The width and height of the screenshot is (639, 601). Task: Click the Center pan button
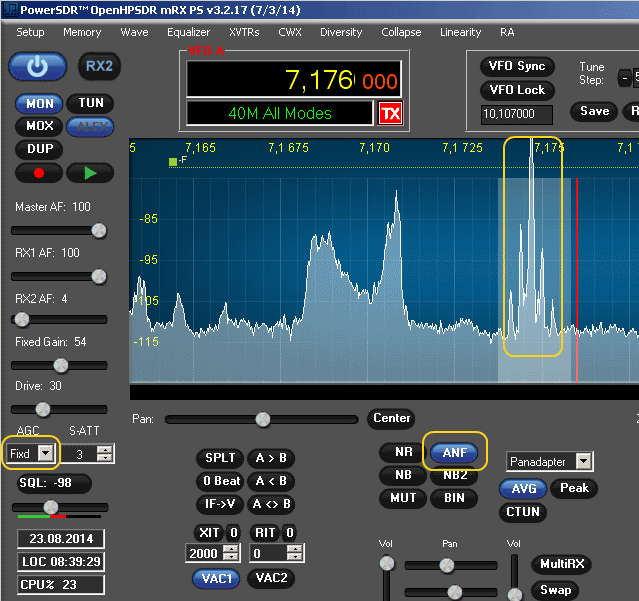391,418
